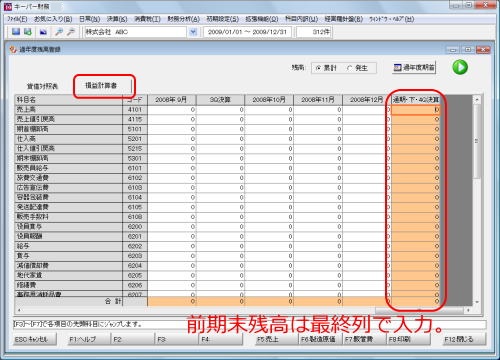Click the second magnifier search icon
500x360 pixels.
click(x=71, y=32)
